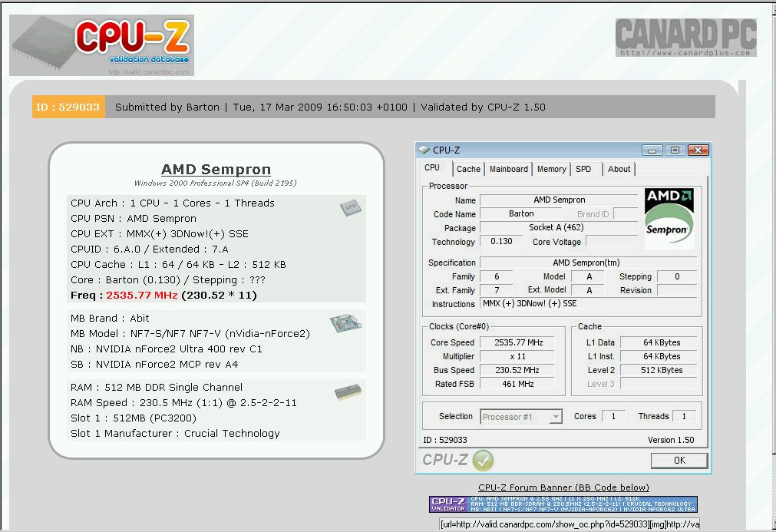Click the Package field Socket A (462)
This screenshot has width=776, height=532.
click(x=560, y=228)
